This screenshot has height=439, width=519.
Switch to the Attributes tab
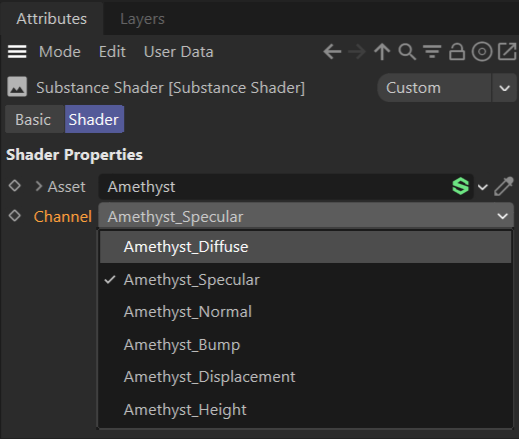(52, 19)
